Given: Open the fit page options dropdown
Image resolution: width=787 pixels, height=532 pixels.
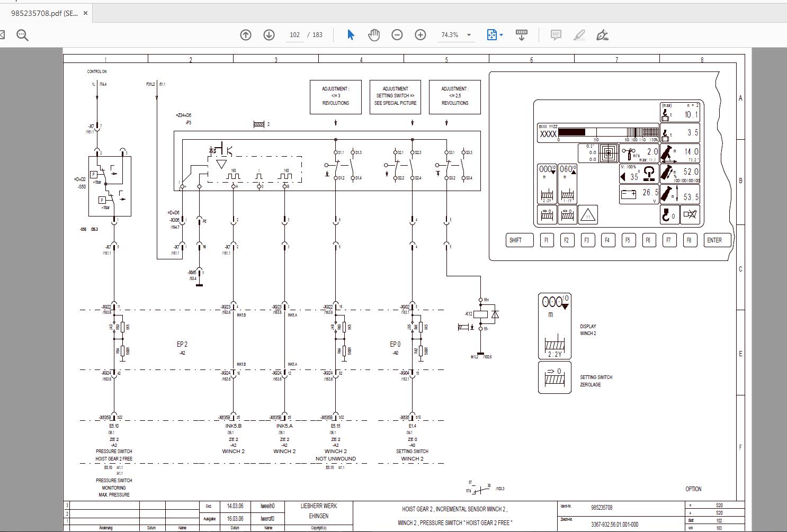Looking at the screenshot, I should 495,35.
